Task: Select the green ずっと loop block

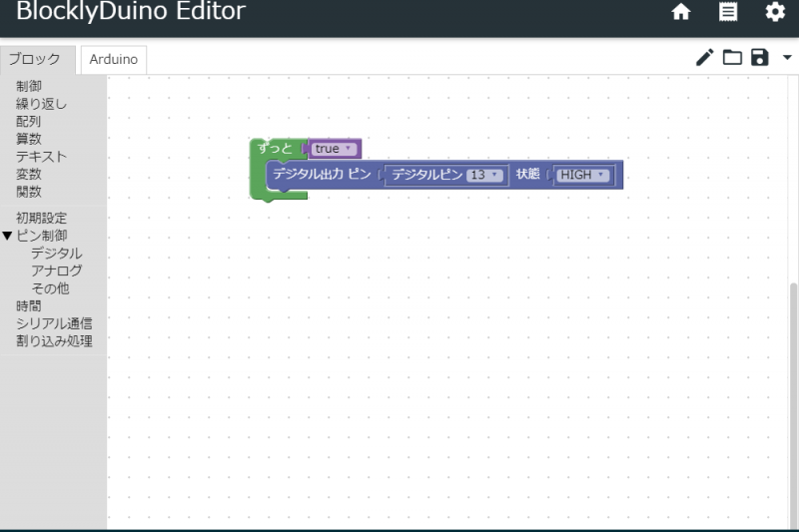Action: (274, 148)
